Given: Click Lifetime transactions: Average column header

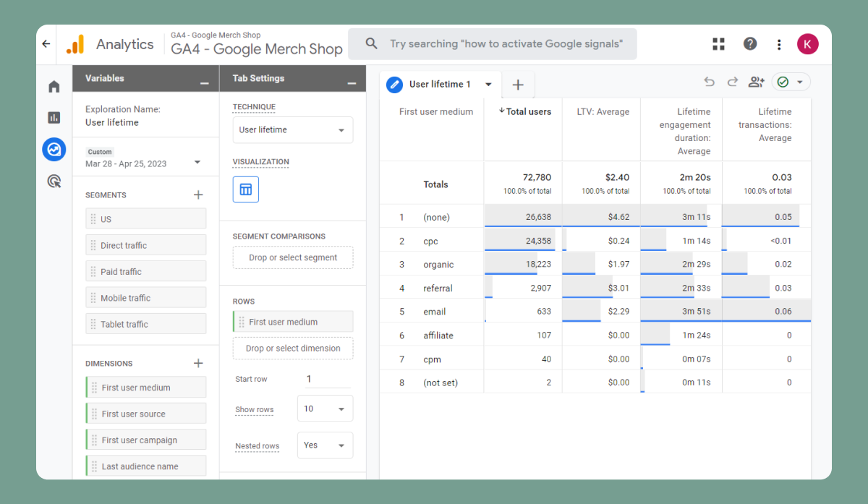Looking at the screenshot, I should pyautogui.click(x=765, y=125).
